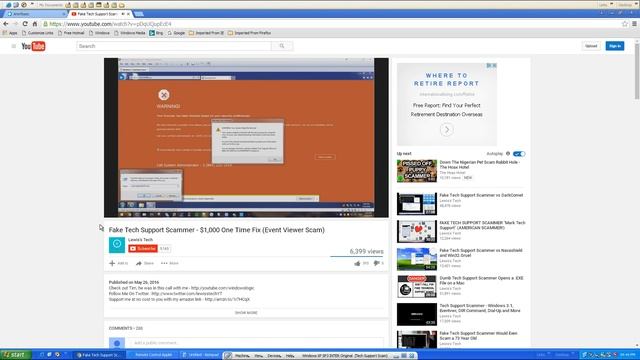Click the browser forward arrow
The image size is (640, 360).
click(16, 24)
